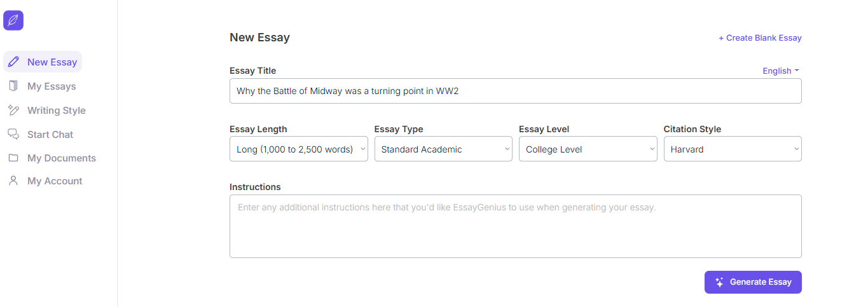Open the Essay Length dropdown
The width and height of the screenshot is (868, 307).
pyautogui.click(x=298, y=149)
